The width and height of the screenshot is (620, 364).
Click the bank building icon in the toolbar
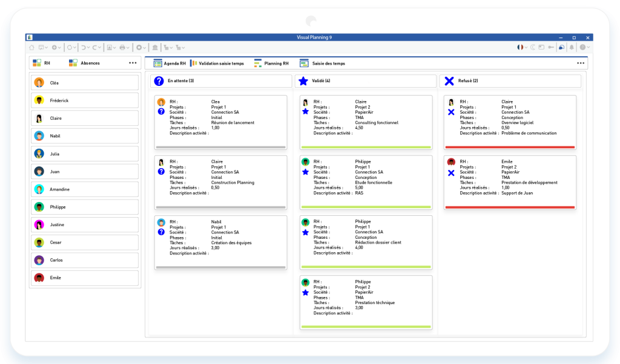(155, 47)
